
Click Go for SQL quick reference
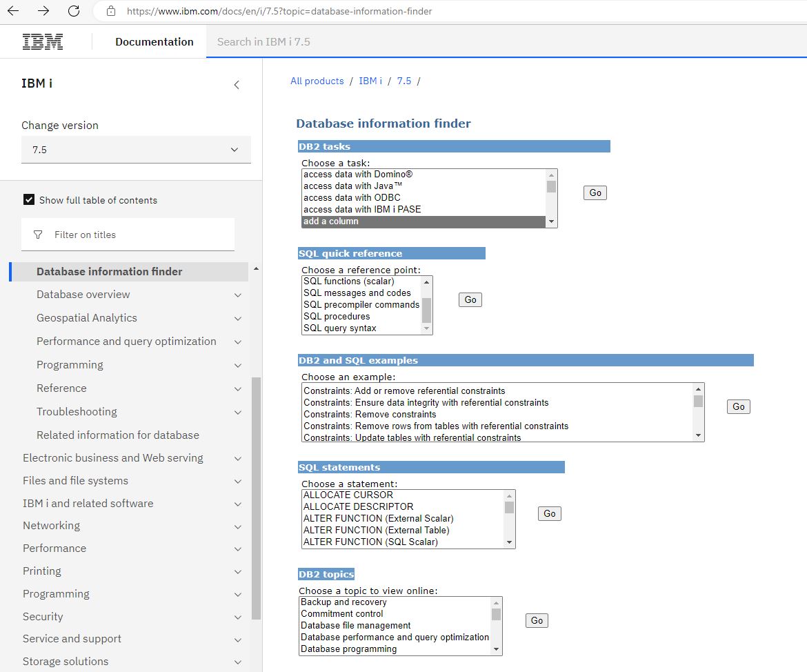(470, 299)
